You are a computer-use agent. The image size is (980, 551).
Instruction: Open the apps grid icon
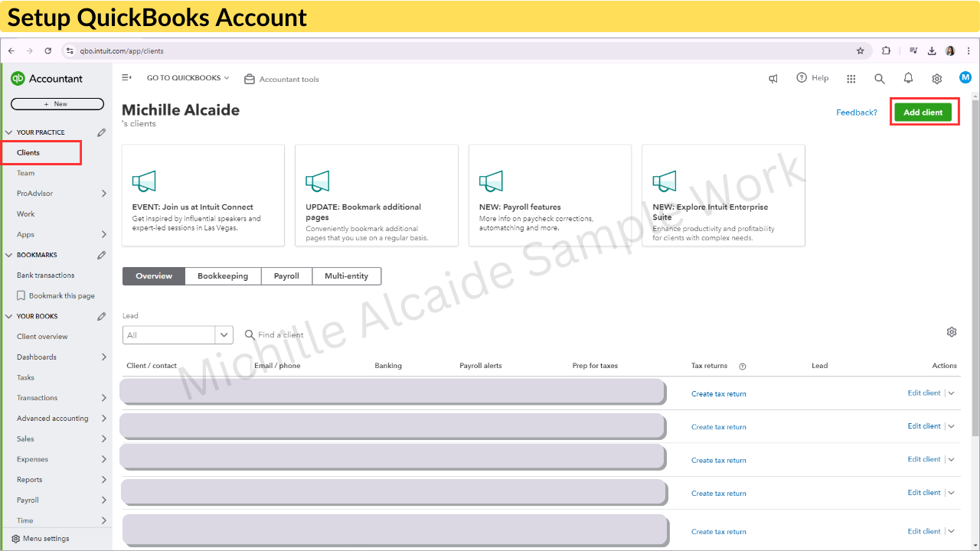(x=851, y=78)
